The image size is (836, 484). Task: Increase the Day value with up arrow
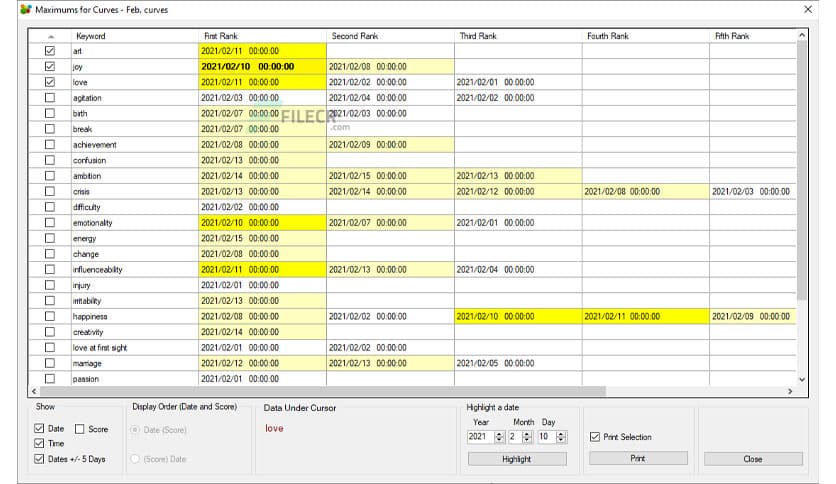tap(561, 434)
